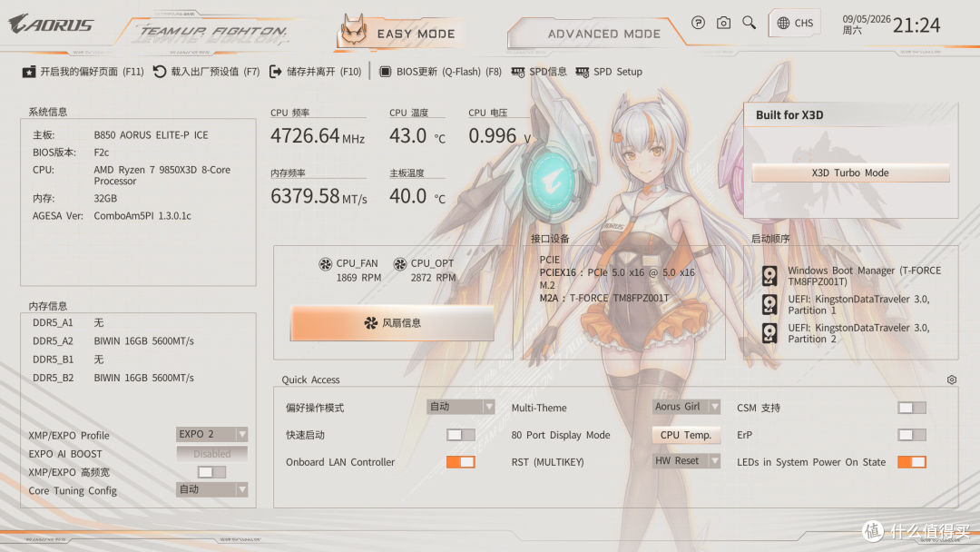Disable Onboard LAN Controller switch
The image size is (980, 552).
point(461,462)
